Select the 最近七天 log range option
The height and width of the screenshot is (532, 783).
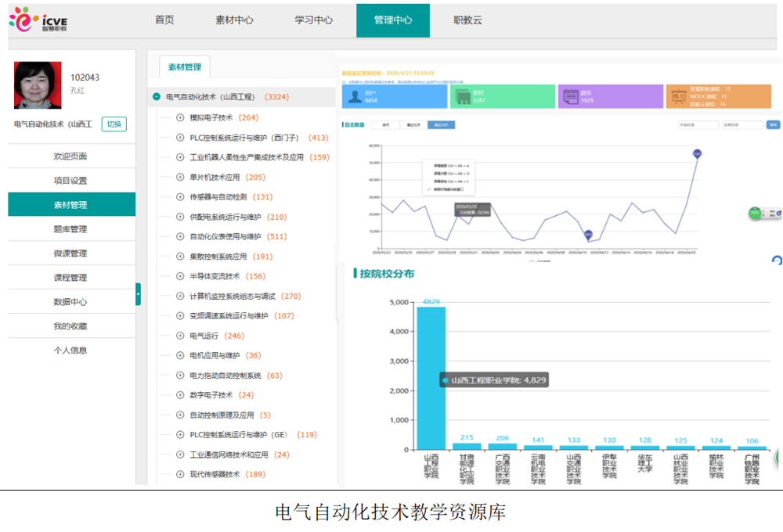413,124
